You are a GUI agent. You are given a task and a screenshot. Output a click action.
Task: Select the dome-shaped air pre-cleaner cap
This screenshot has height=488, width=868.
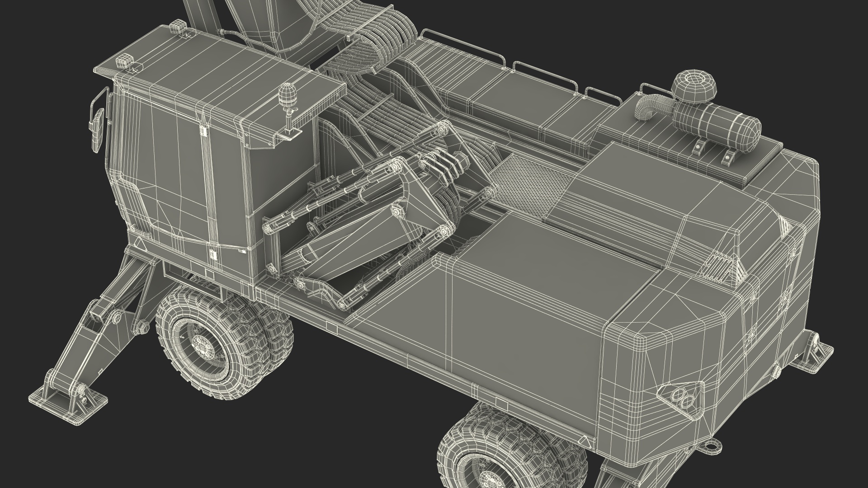[x=694, y=86]
